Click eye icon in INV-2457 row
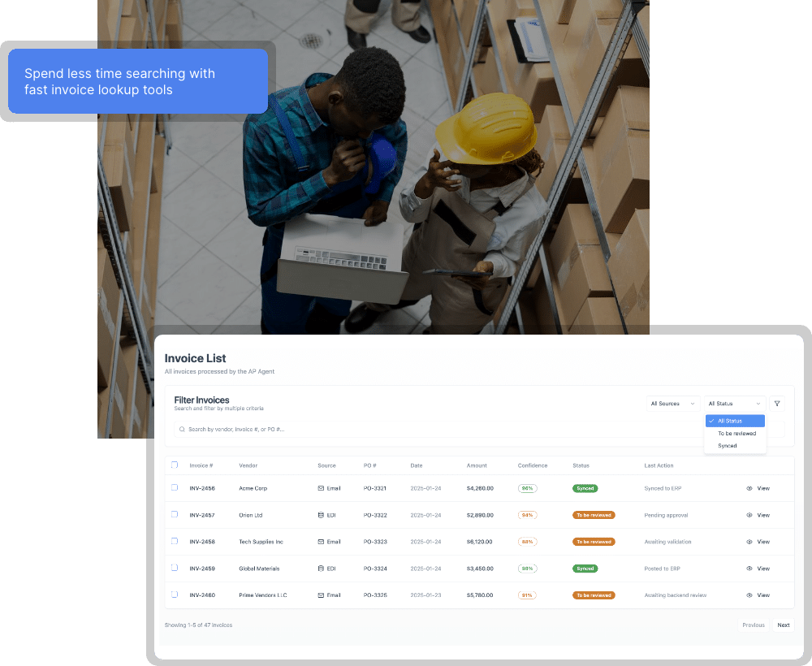The image size is (812, 666). click(x=749, y=515)
